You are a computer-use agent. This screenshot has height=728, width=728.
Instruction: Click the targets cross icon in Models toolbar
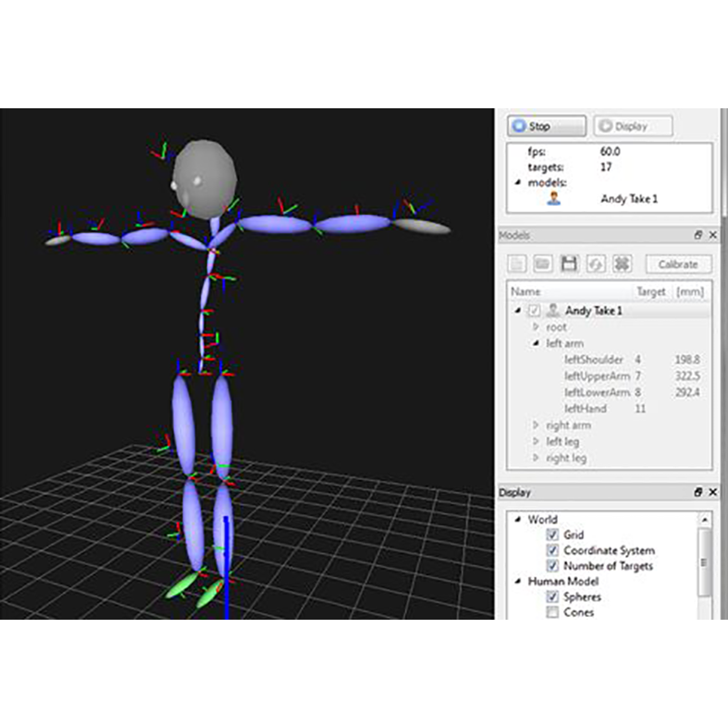tap(622, 264)
